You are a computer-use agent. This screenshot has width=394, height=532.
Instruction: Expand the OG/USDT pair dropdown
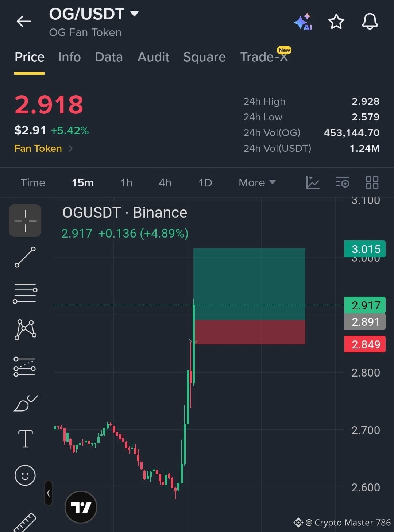[134, 14]
